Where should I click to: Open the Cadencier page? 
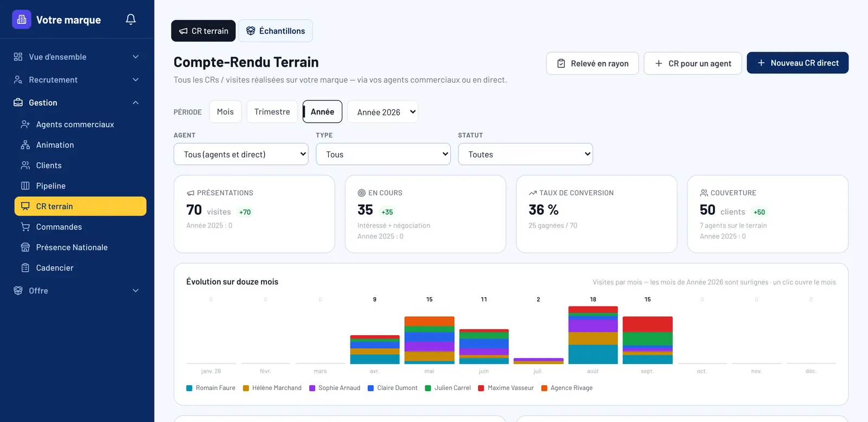(x=80, y=268)
